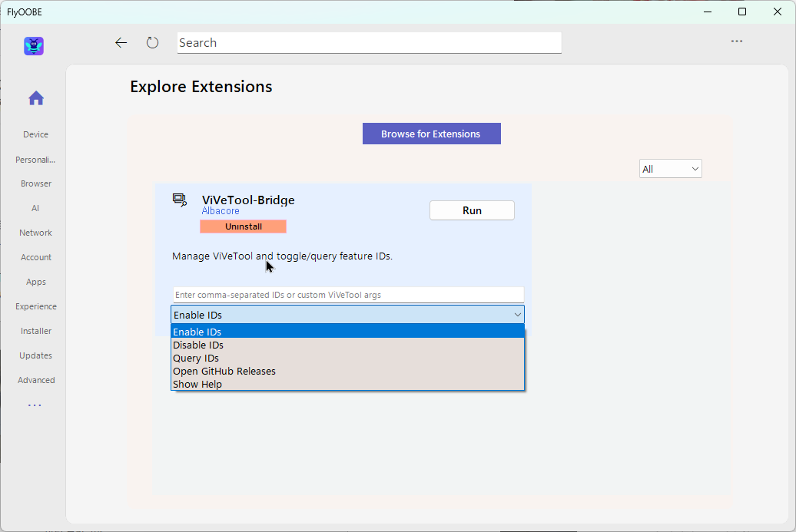Uninstall the ViVeTool-Bridge extension
796x532 pixels.
[243, 226]
